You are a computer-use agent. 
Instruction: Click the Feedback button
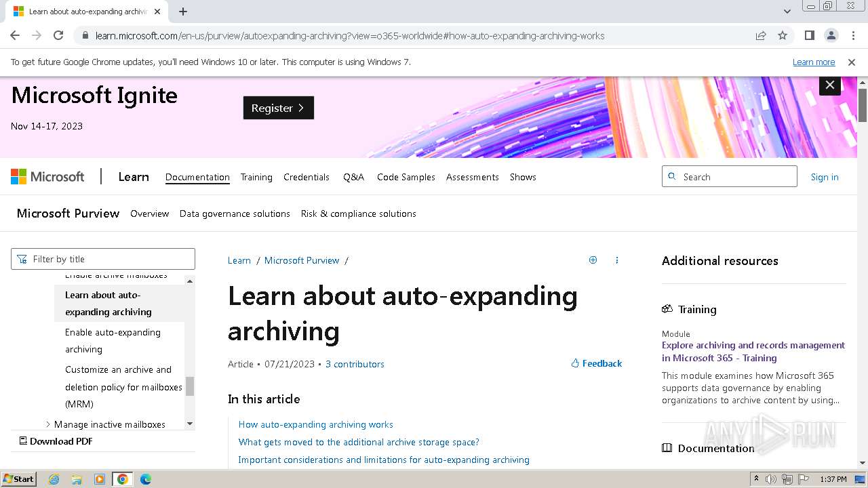pyautogui.click(x=597, y=363)
